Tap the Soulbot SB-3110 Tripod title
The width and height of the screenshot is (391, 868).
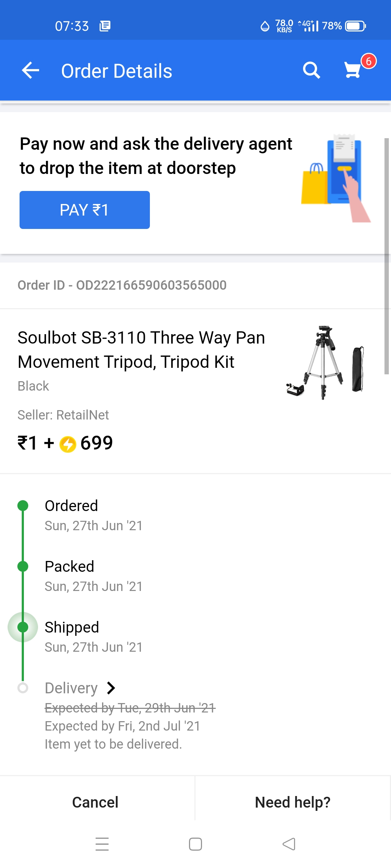141,349
